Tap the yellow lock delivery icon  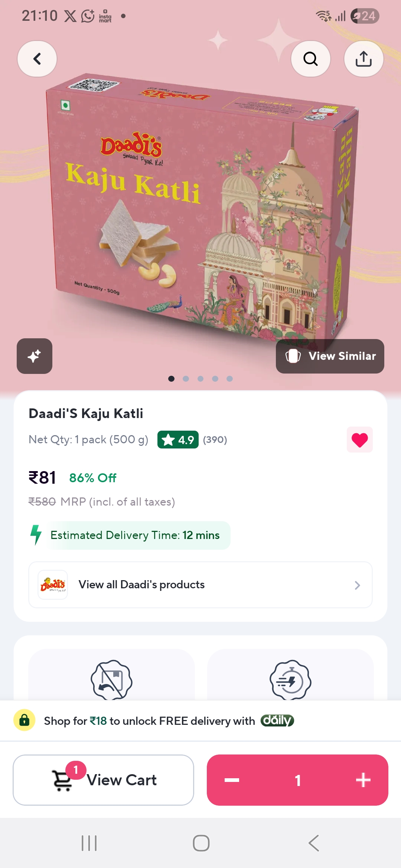25,720
